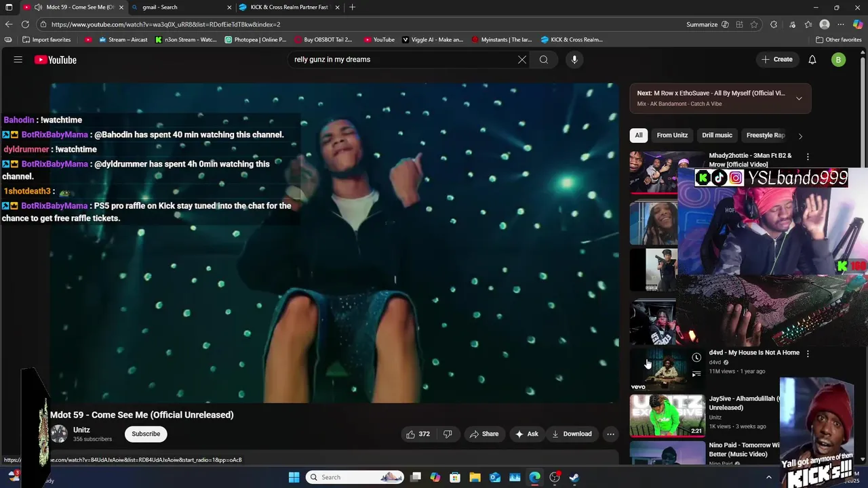This screenshot has height=488, width=868.
Task: Open the Myinstants bookmark
Action: pyautogui.click(x=502, y=39)
